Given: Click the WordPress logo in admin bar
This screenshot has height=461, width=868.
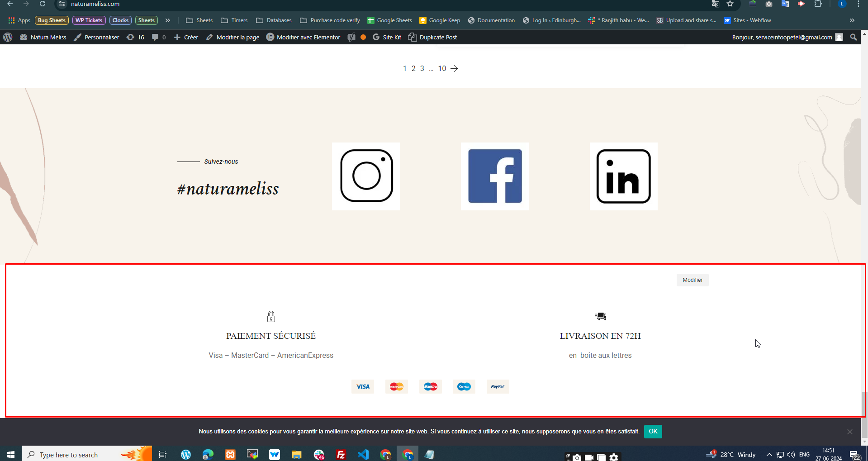Looking at the screenshot, I should click(8, 37).
